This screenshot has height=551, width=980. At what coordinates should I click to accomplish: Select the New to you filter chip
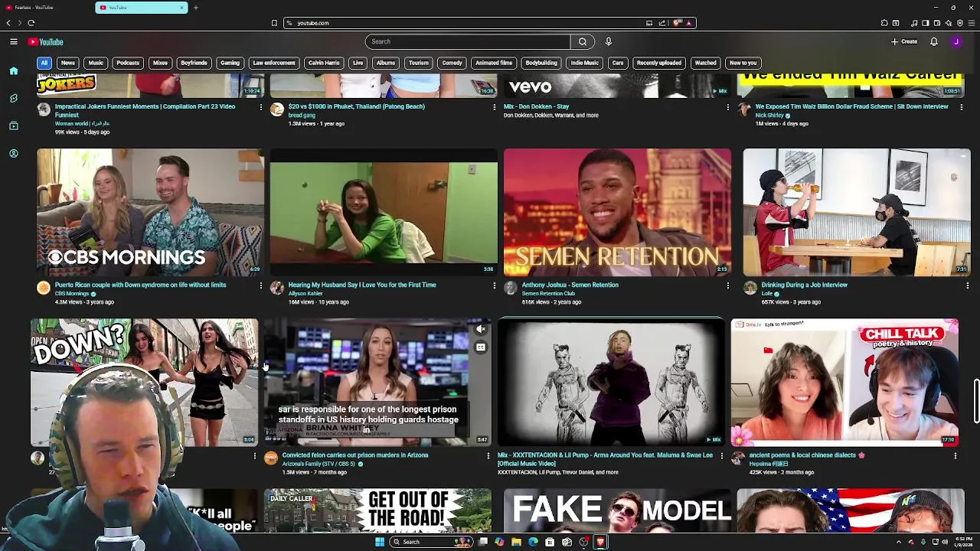click(743, 63)
